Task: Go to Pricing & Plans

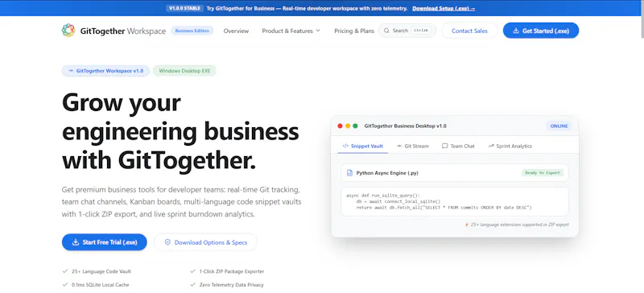Action: (354, 31)
